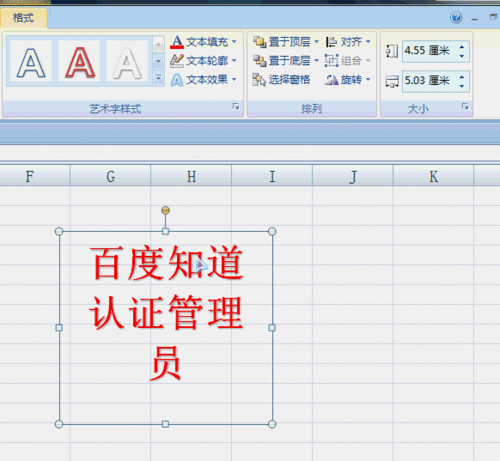The image size is (500, 461).
Task: Click the green rotation handle of text box
Action: [165, 210]
